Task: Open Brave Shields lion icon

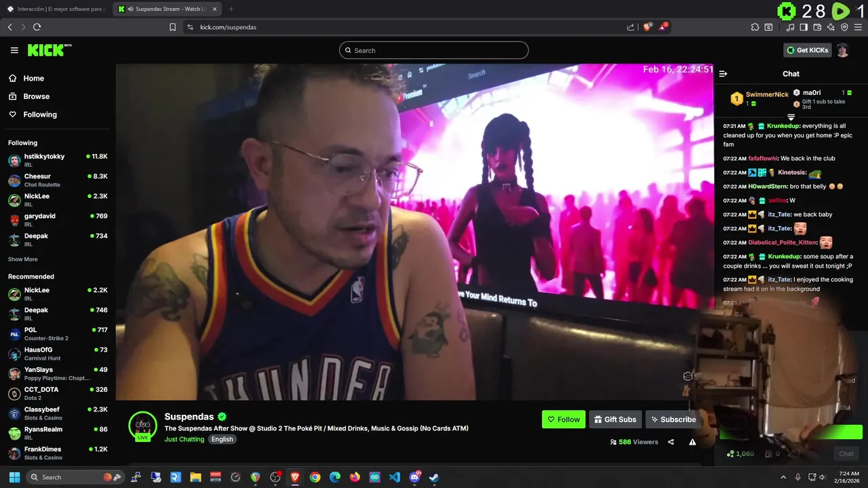Action: 647,27
